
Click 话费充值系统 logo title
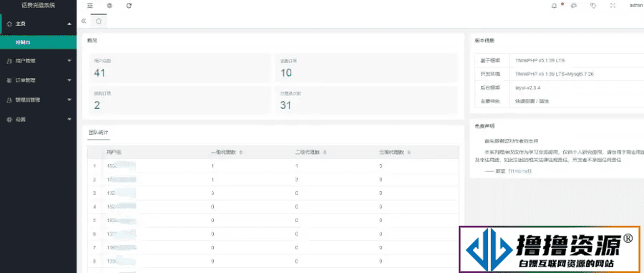point(38,5)
